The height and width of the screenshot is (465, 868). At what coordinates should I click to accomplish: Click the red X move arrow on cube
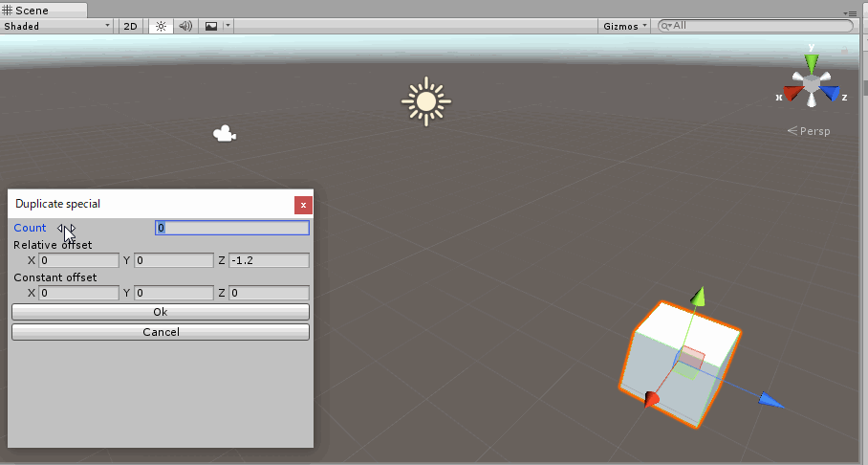652,398
